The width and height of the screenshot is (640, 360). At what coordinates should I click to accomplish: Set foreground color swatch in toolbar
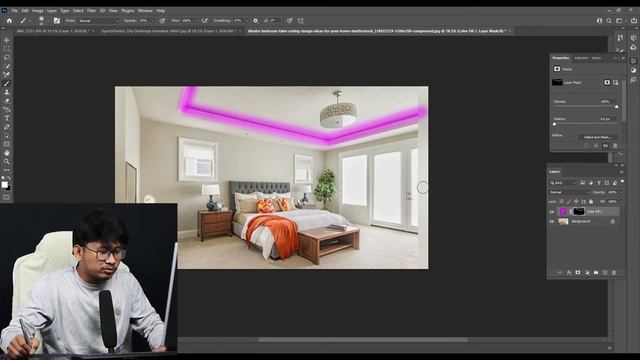[x=4, y=184]
